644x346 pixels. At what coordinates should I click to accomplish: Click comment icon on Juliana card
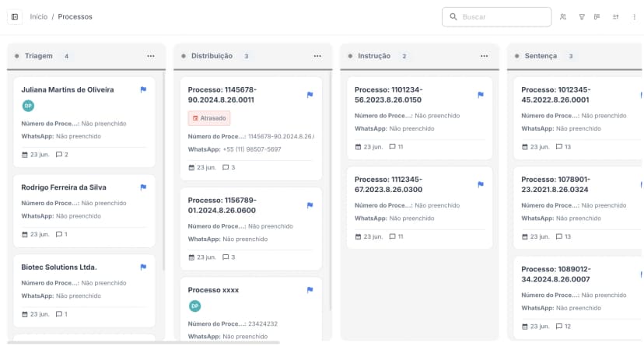[59, 154]
